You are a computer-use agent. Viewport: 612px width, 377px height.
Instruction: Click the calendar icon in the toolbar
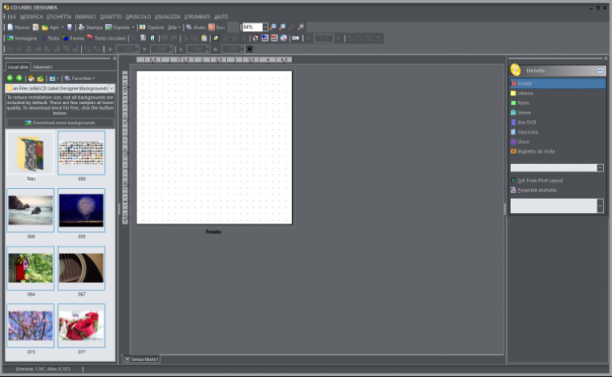click(274, 38)
